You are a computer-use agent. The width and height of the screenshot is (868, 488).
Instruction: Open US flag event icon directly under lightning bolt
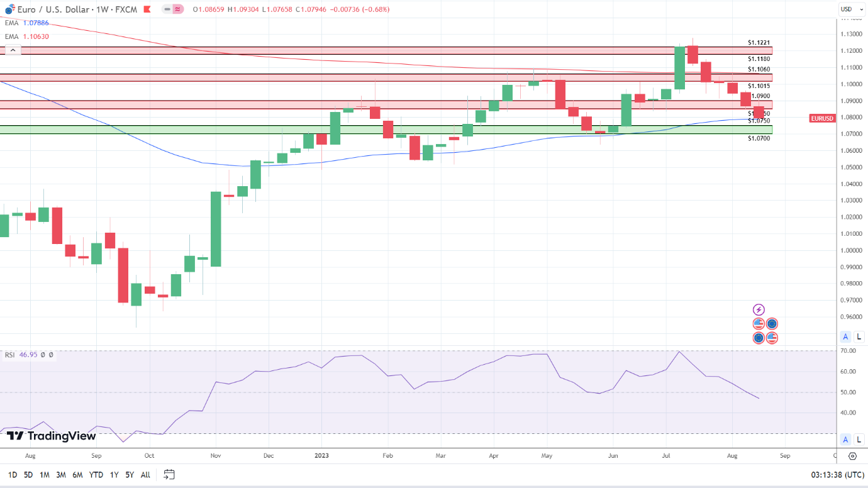(x=759, y=324)
